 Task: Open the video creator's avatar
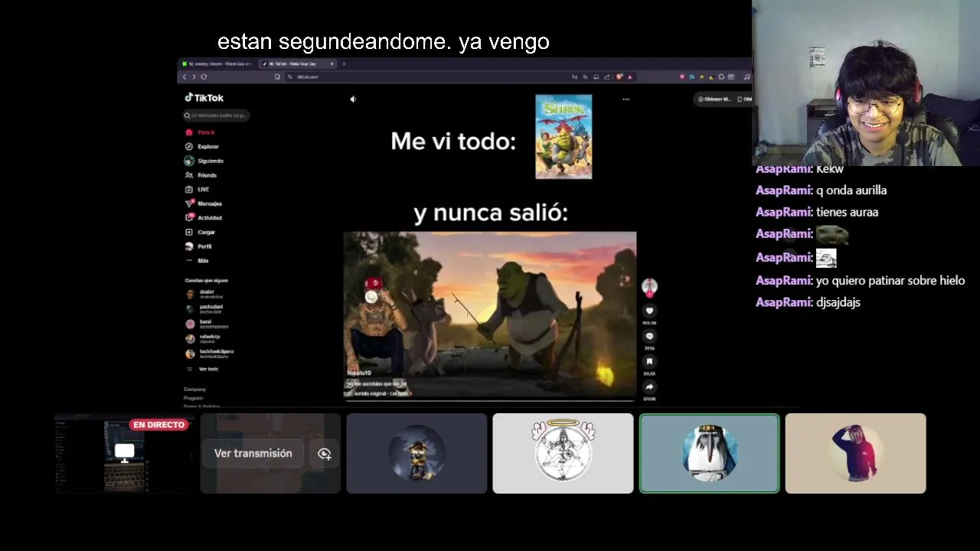[x=649, y=286]
